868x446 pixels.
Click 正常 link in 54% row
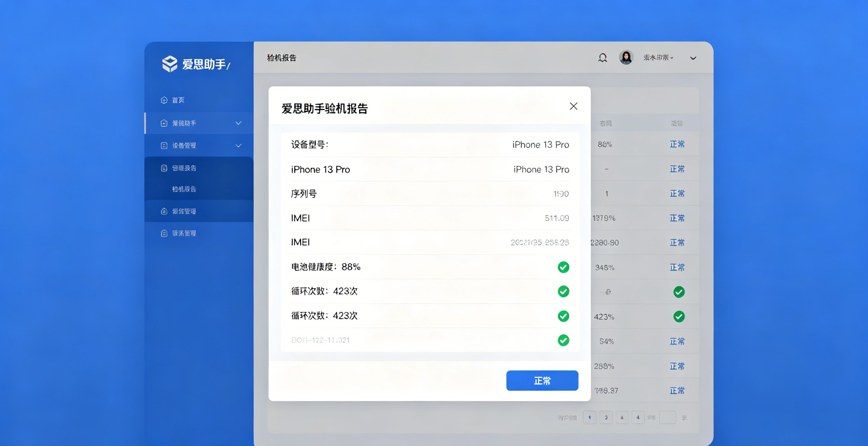click(x=677, y=341)
